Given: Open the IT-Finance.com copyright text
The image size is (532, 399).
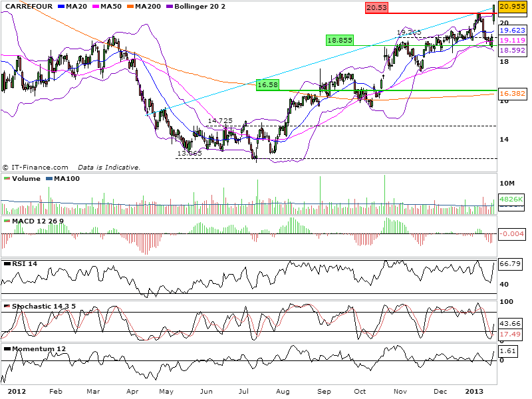Looking at the screenshot, I should coord(36,168).
